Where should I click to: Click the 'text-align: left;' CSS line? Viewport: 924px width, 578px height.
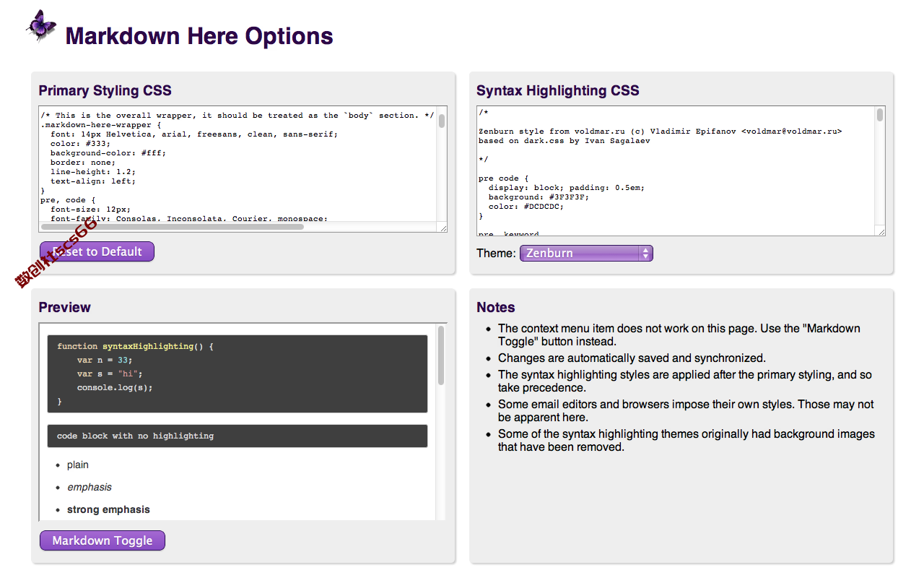(x=93, y=181)
